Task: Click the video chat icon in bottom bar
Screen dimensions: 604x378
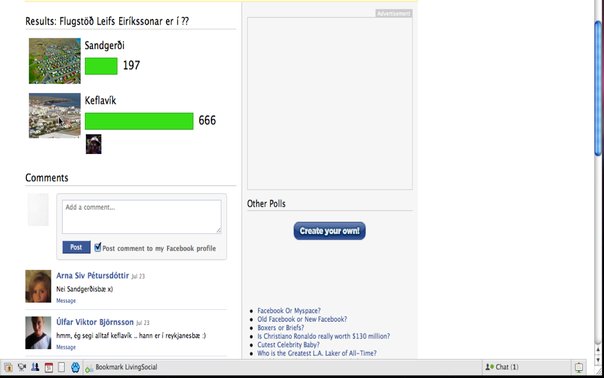Action: tap(22, 367)
